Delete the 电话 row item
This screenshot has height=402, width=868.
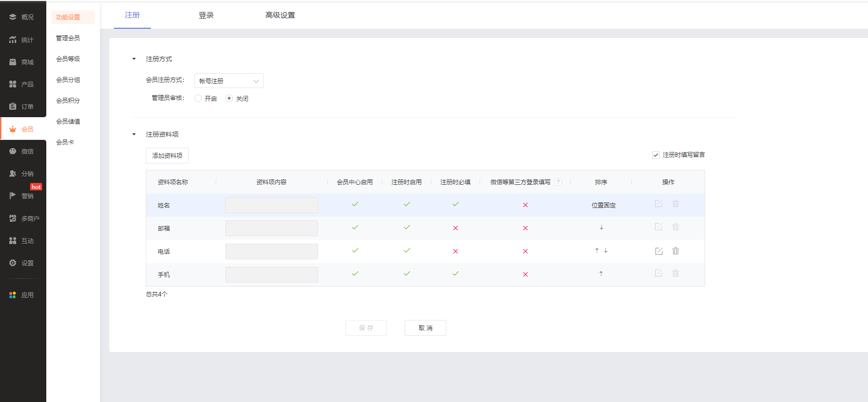tap(675, 251)
